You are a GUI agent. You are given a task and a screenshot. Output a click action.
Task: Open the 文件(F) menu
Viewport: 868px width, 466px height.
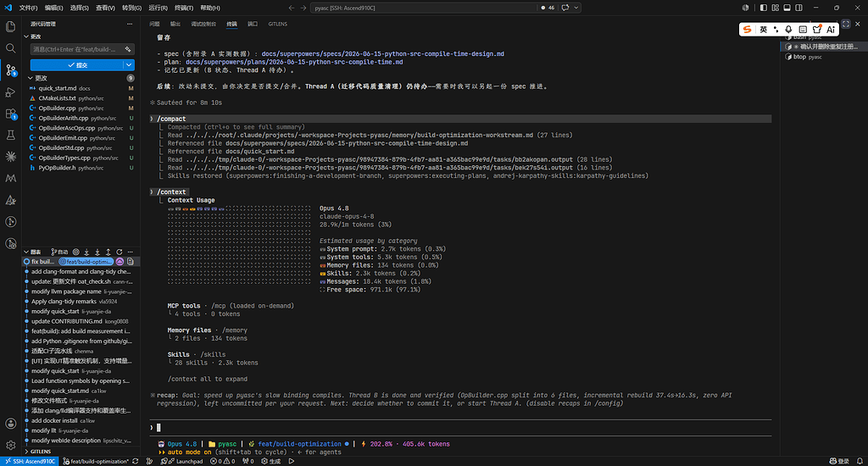pyautogui.click(x=28, y=8)
